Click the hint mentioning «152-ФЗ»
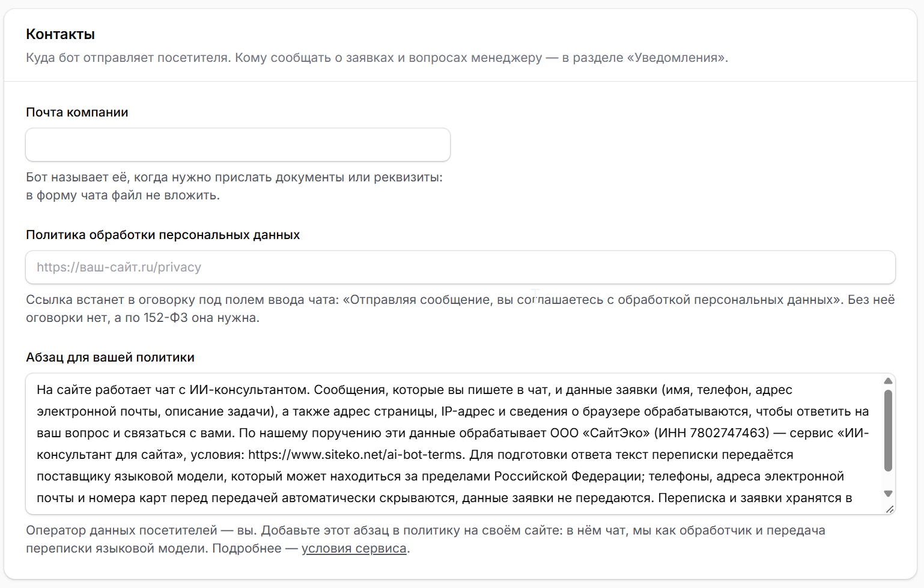 pos(460,309)
